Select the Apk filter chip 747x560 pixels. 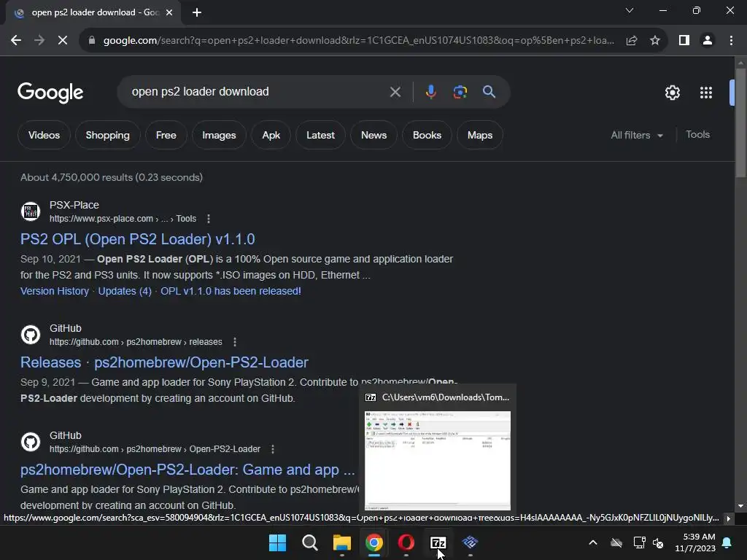click(271, 135)
